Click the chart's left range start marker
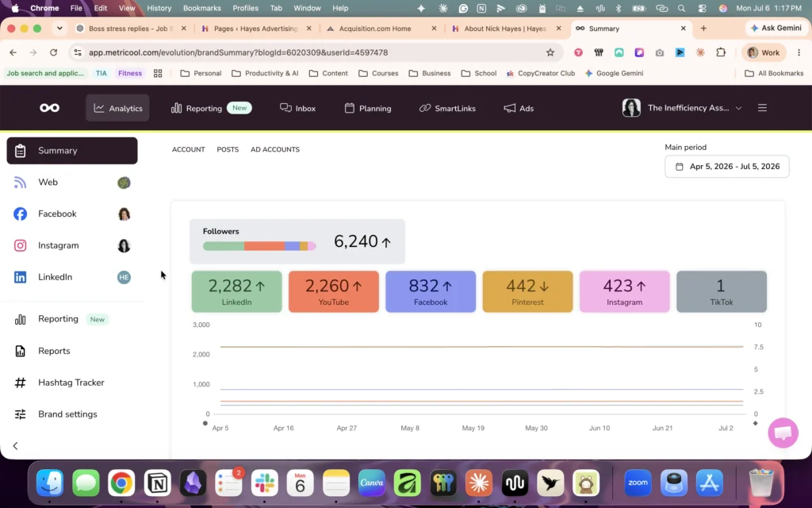 [x=205, y=424]
